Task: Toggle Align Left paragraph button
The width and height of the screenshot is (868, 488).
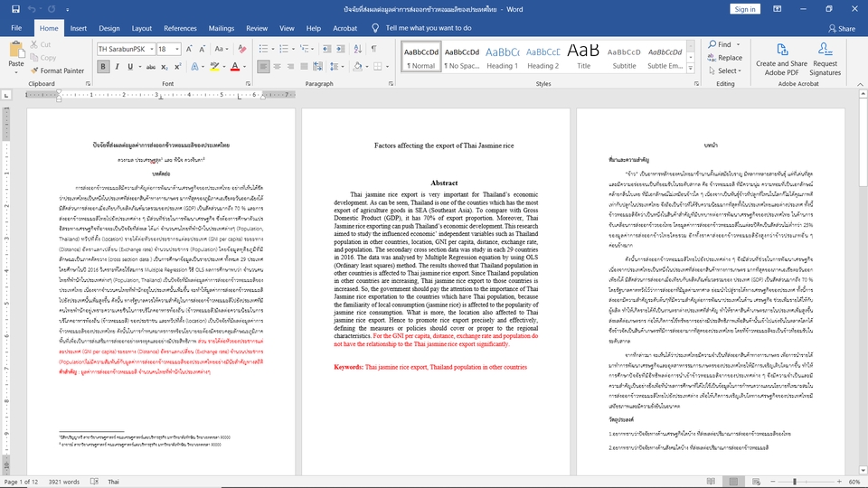Action: point(263,67)
